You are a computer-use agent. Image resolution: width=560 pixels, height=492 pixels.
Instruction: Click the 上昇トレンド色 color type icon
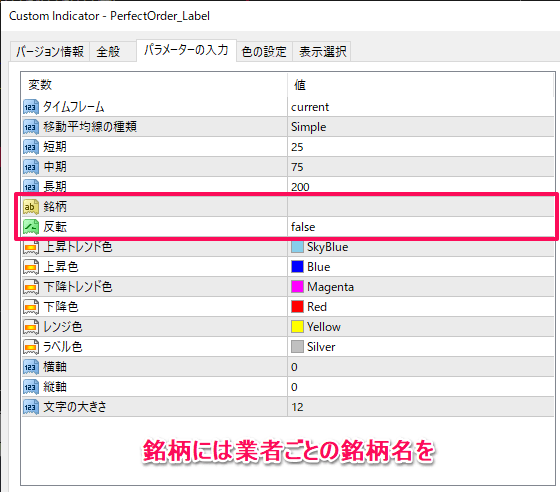click(31, 247)
